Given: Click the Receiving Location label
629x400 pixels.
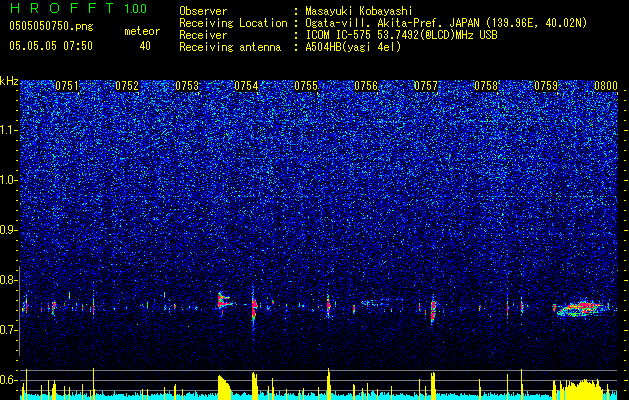Looking at the screenshot, I should pyautogui.click(x=233, y=24).
